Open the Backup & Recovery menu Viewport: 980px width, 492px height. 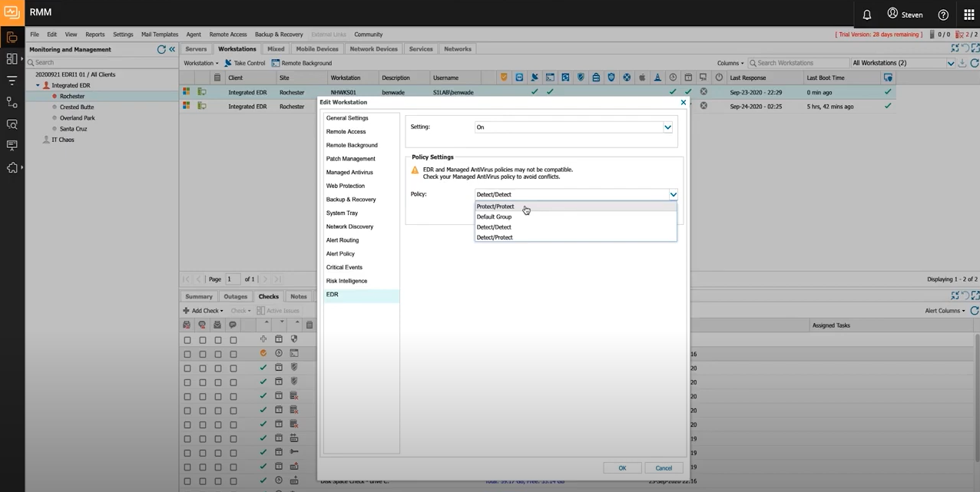279,35
